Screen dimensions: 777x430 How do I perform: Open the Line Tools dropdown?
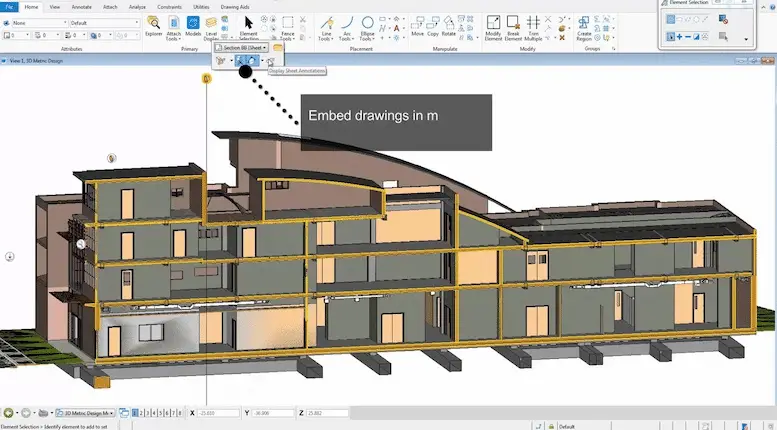[326, 28]
